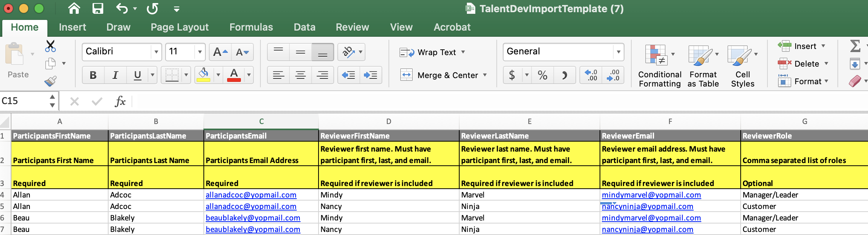Save the workbook with floppy disk icon
The image size is (868, 235).
(98, 8)
